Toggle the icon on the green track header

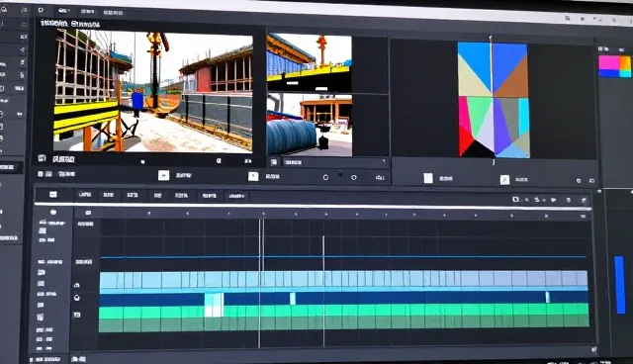(x=77, y=314)
